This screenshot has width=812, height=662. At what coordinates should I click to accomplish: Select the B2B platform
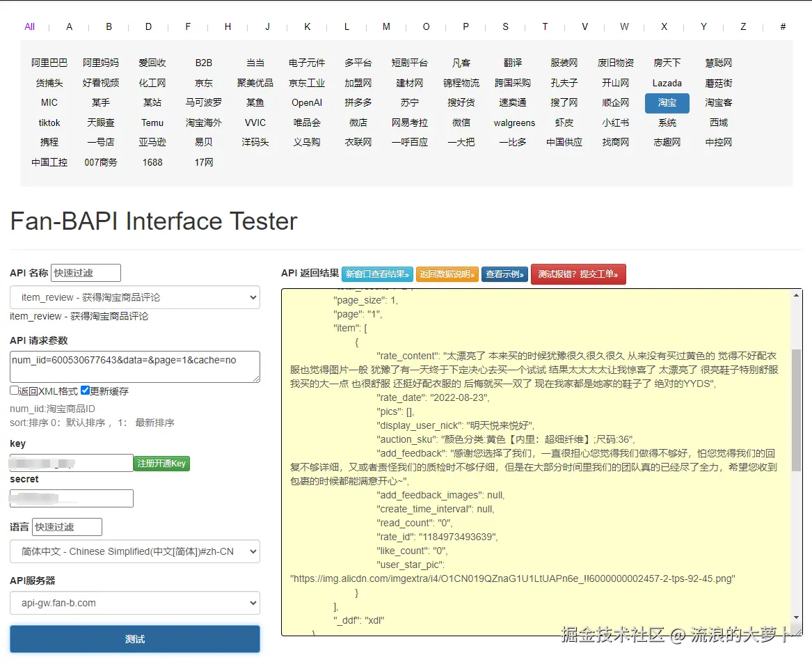[x=203, y=63]
